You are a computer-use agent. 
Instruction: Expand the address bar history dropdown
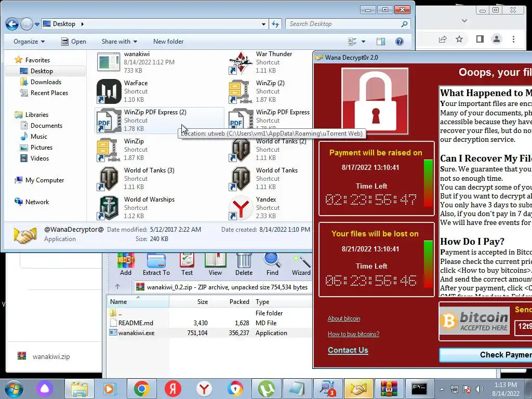[263, 24]
